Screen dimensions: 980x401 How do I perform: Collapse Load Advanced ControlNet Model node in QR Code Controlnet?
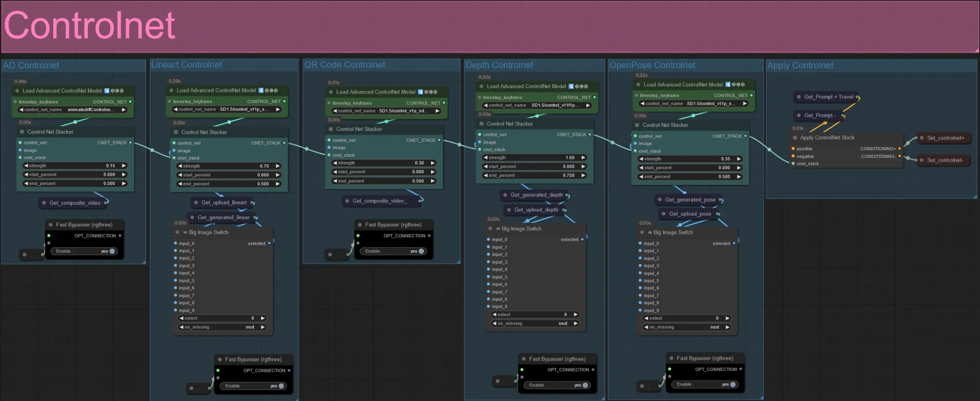click(331, 92)
